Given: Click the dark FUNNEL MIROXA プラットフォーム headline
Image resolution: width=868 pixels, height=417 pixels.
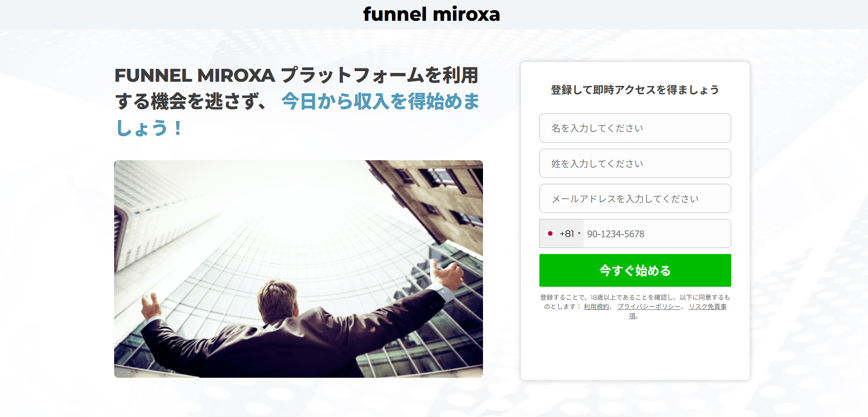Looking at the screenshot, I should coord(296,88).
